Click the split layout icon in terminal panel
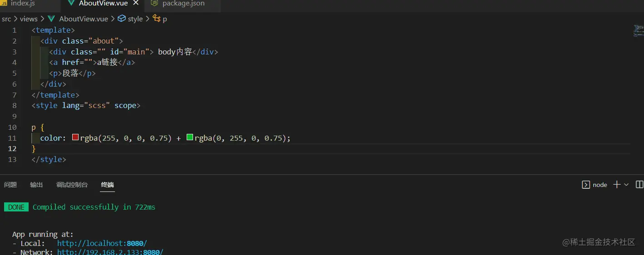The width and height of the screenshot is (644, 255). (x=639, y=185)
